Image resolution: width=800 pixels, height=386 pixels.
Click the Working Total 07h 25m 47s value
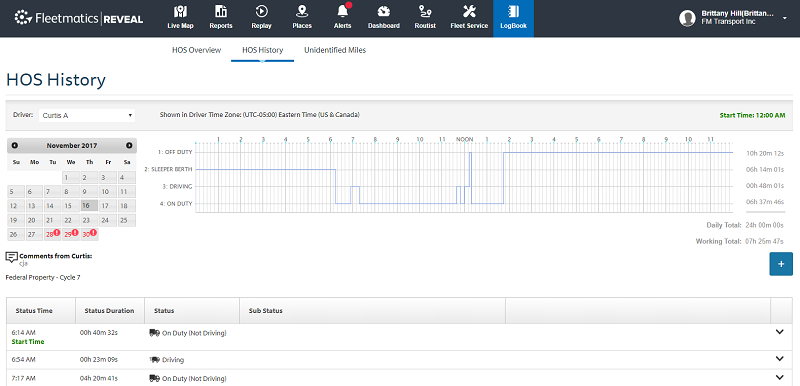pyautogui.click(x=764, y=241)
